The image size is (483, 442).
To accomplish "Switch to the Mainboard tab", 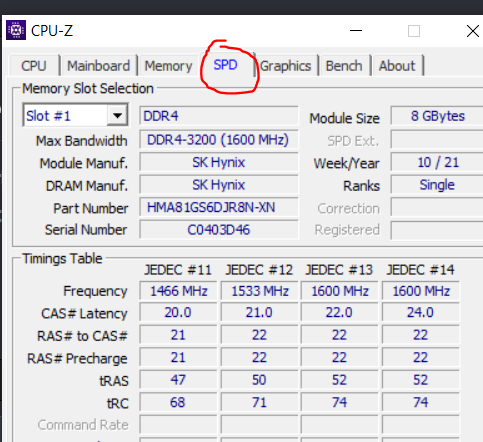I will (x=99, y=66).
